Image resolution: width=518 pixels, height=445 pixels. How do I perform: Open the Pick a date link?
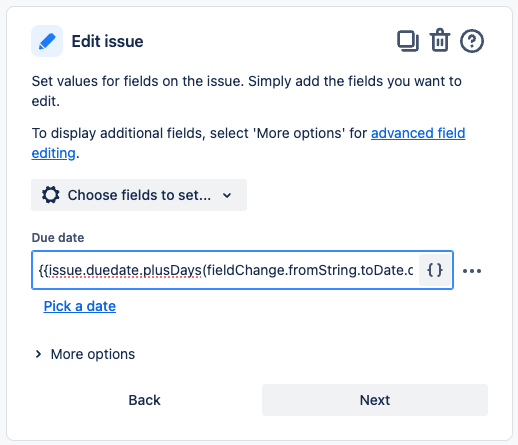(80, 306)
